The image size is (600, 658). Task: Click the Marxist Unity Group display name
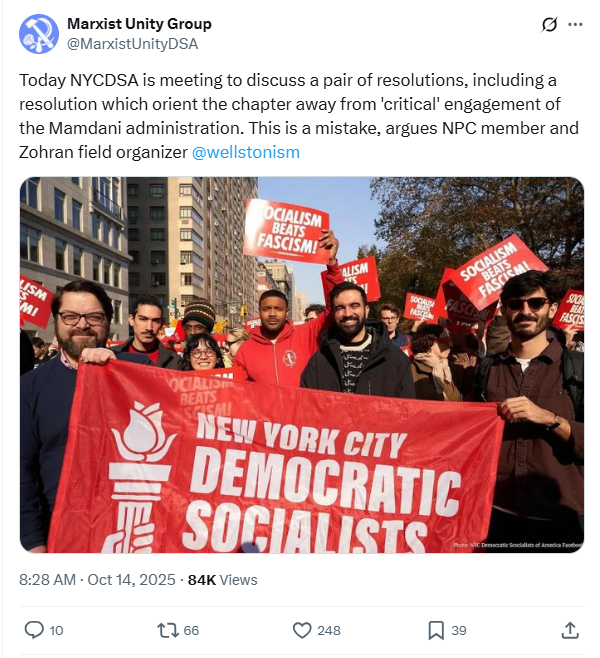(x=139, y=24)
